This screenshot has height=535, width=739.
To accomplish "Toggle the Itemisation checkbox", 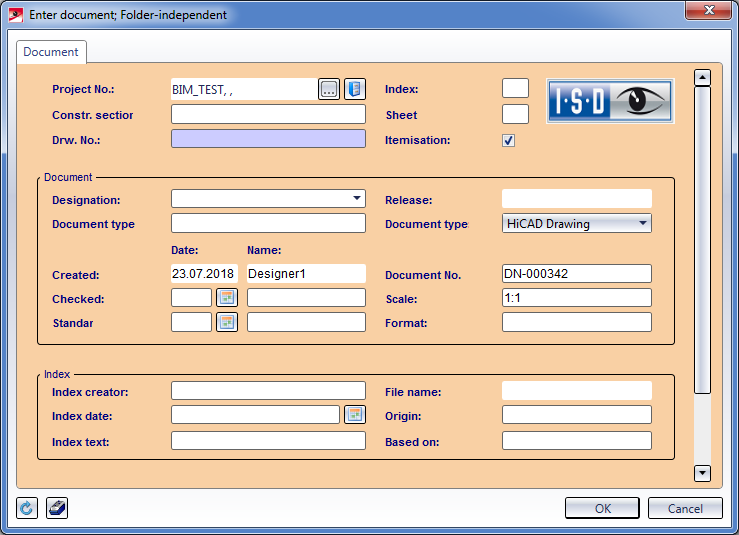I will tap(509, 141).
